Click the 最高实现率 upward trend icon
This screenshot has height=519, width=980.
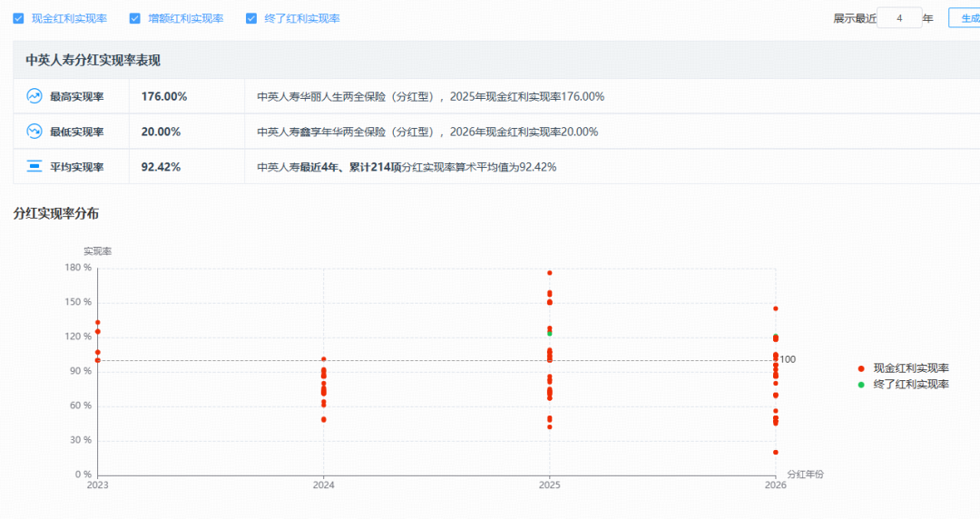(x=34, y=95)
